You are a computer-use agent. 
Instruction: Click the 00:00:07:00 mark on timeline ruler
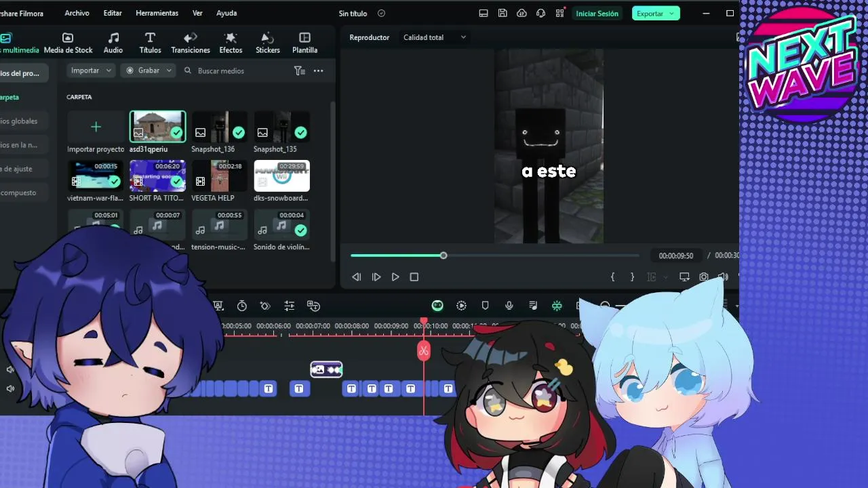coord(313,326)
